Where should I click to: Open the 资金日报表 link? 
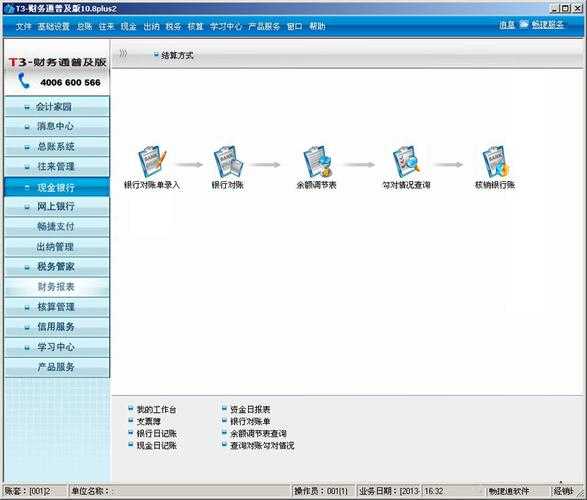(250, 409)
